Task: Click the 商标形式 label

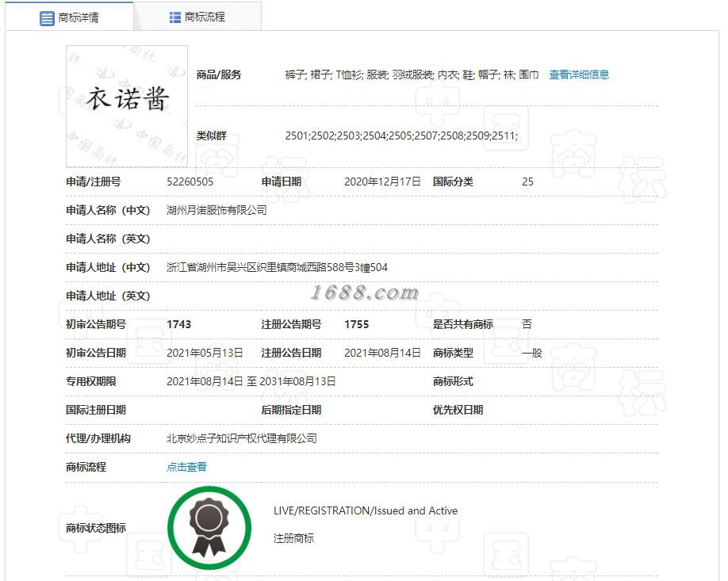Action: pos(453,381)
